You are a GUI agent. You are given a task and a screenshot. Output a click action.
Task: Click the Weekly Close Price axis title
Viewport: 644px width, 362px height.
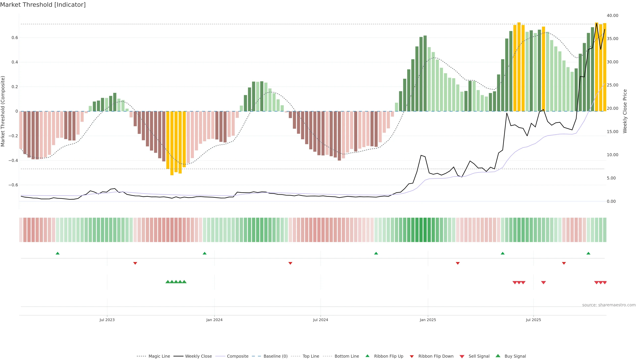pos(625,111)
